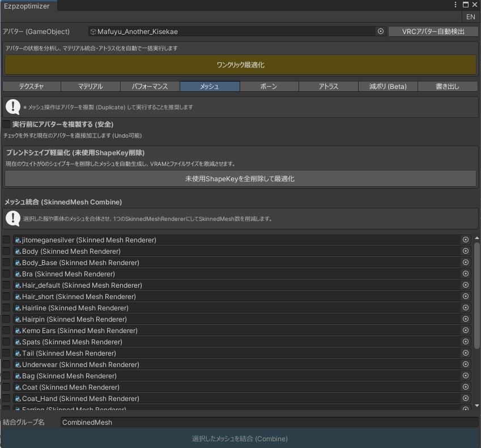Check the Body mesh for combining
Viewport: 481px width, 448px height.
[x=6, y=251]
